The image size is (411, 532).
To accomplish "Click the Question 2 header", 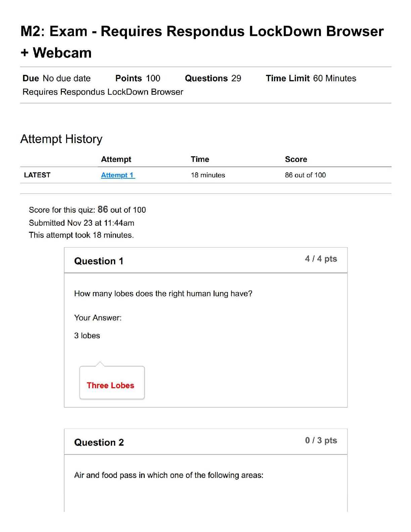I will [99, 442].
